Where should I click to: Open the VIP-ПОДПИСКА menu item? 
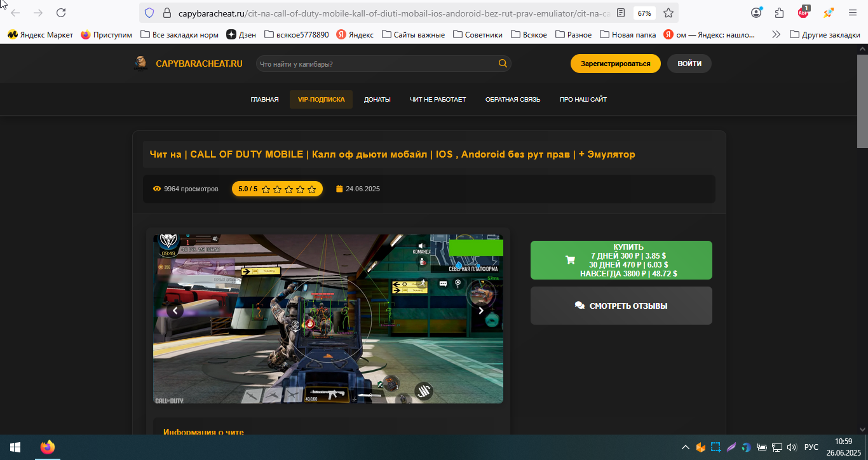(x=321, y=99)
